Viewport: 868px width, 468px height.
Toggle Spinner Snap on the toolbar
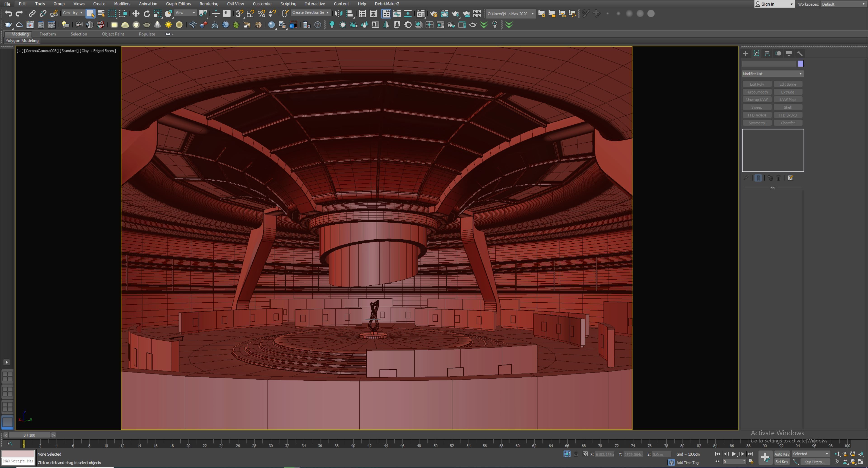pyautogui.click(x=272, y=14)
